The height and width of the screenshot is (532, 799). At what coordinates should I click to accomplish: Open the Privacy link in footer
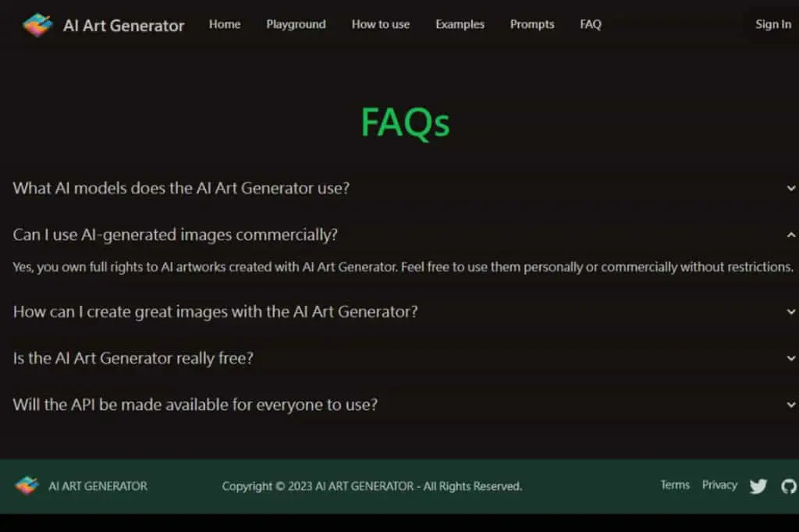719,485
